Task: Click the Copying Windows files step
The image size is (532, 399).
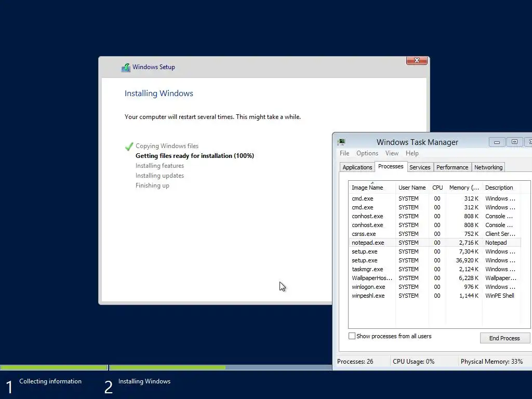Action: [x=167, y=146]
